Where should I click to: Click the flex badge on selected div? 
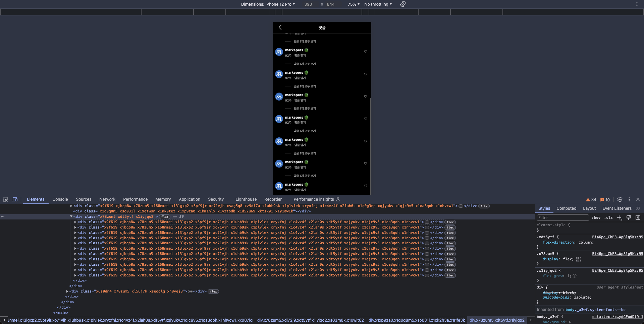click(165, 217)
